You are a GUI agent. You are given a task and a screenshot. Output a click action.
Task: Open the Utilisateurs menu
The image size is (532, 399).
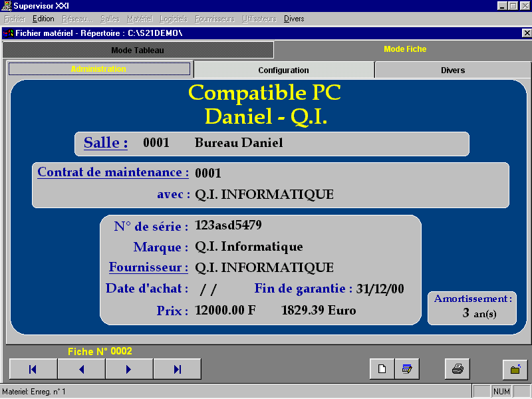pos(259,19)
